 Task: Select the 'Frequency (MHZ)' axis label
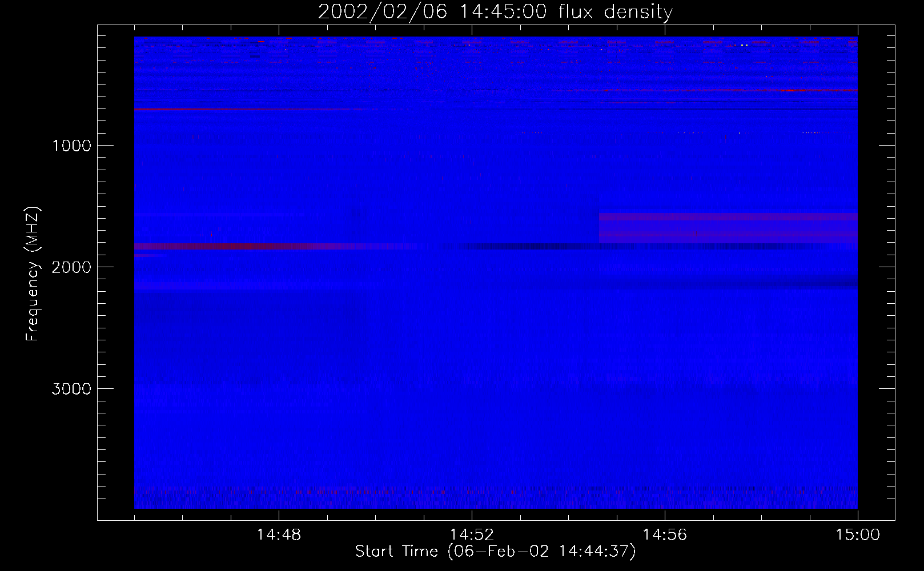(33, 274)
